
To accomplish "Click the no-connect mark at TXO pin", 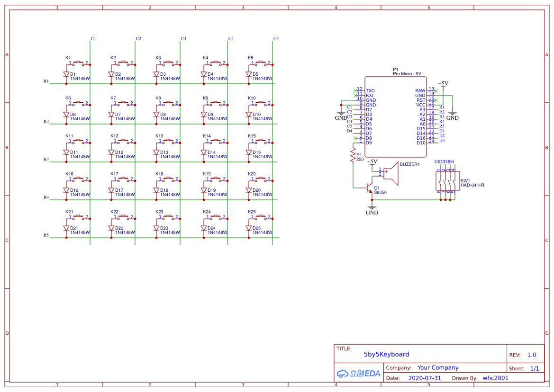I will tap(355, 91).
